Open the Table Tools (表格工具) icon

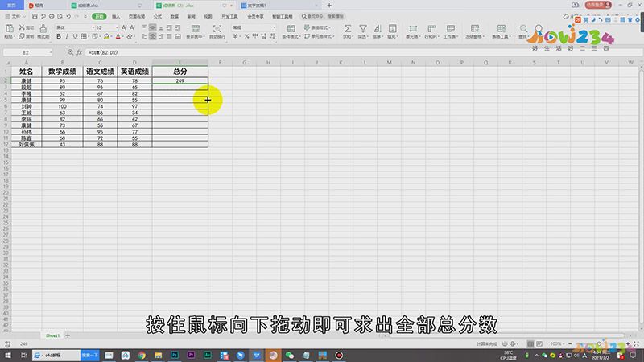click(501, 28)
